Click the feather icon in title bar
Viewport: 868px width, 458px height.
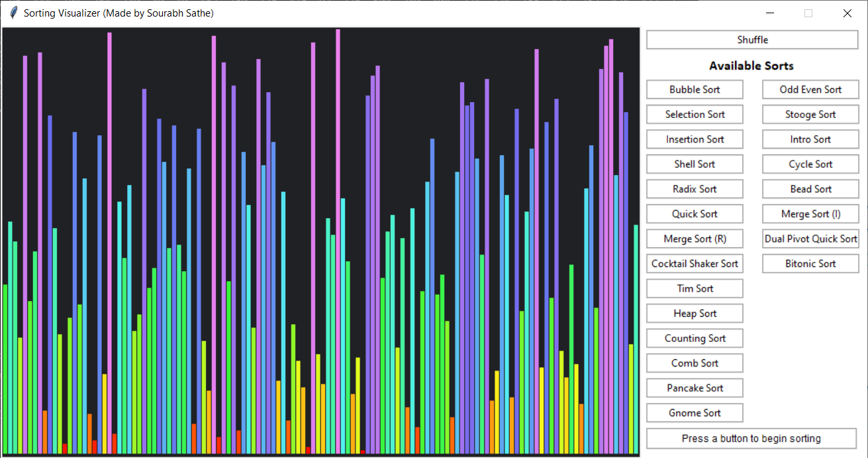point(13,13)
